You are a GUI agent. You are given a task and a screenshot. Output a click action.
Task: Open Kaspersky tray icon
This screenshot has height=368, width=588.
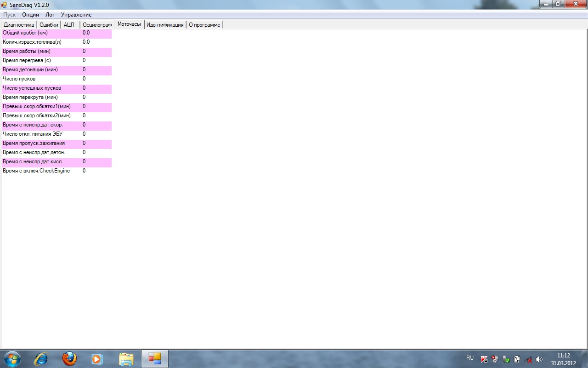pos(484,359)
